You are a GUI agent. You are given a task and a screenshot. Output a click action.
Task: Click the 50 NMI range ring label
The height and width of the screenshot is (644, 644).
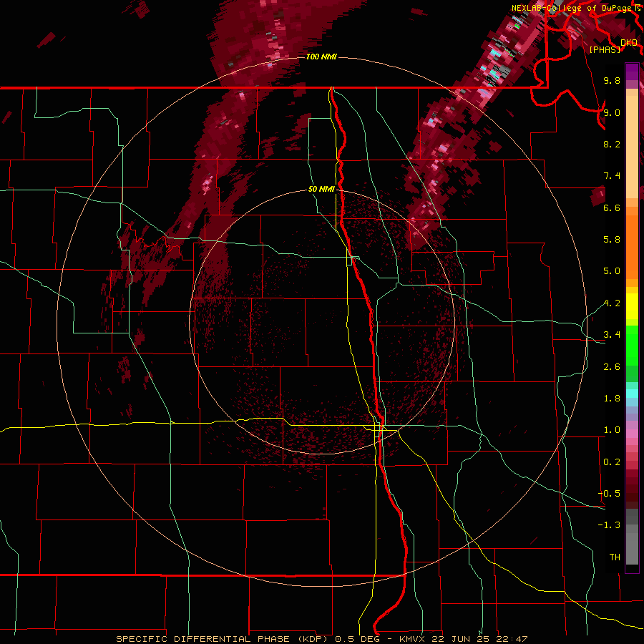[x=321, y=189]
